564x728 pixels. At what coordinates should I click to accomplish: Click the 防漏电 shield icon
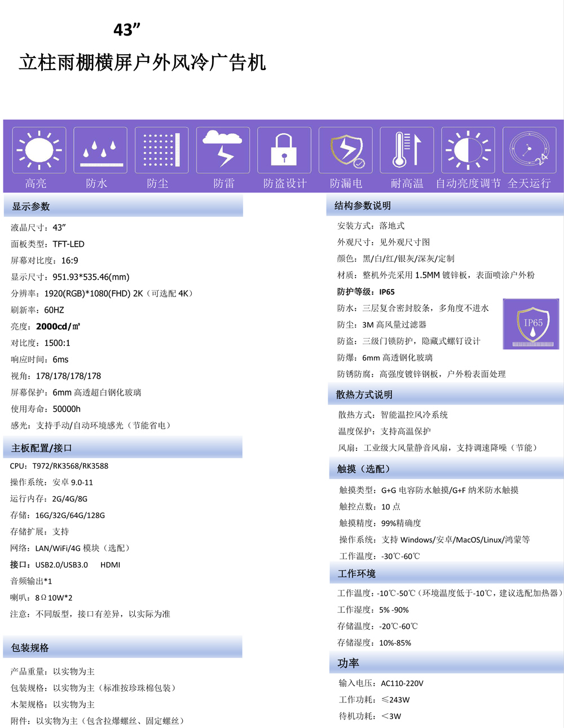tap(345, 150)
